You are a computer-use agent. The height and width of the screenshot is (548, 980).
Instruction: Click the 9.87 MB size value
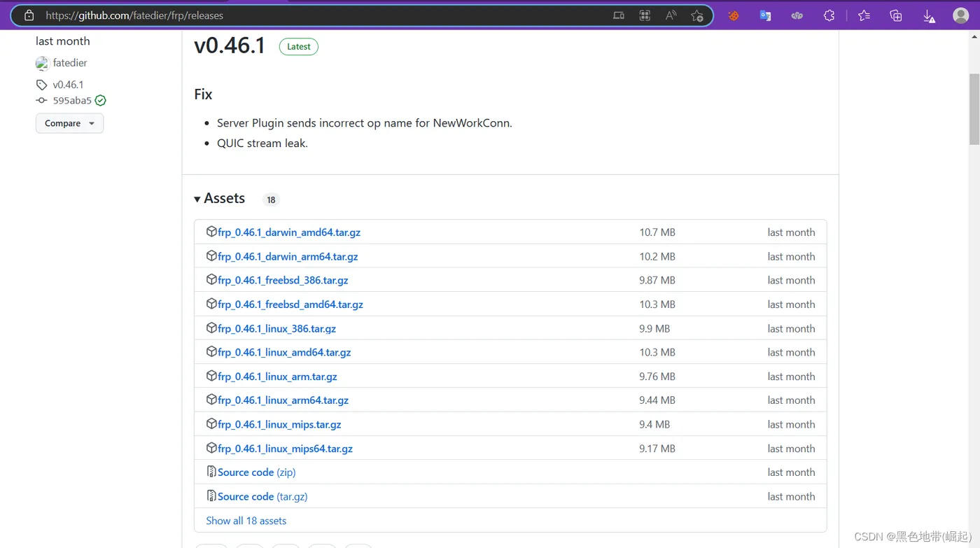pyautogui.click(x=657, y=280)
